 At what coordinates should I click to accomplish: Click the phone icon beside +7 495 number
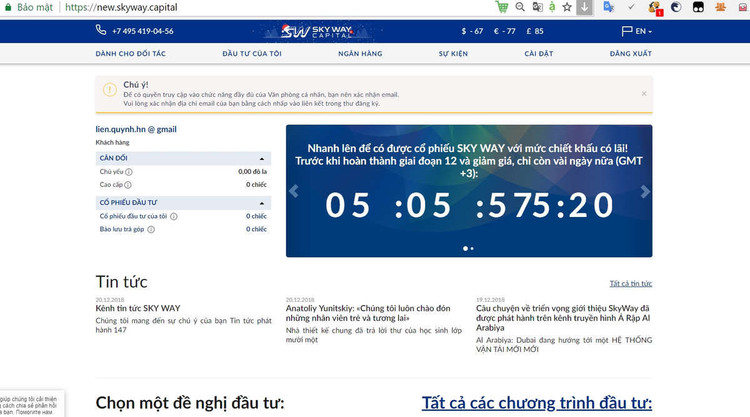coord(101,30)
